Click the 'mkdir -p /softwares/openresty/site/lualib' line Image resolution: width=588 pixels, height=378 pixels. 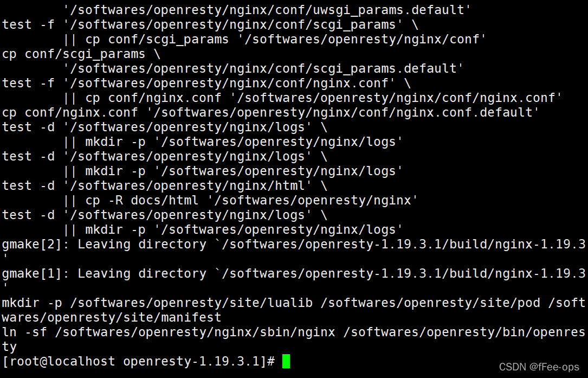click(294, 303)
